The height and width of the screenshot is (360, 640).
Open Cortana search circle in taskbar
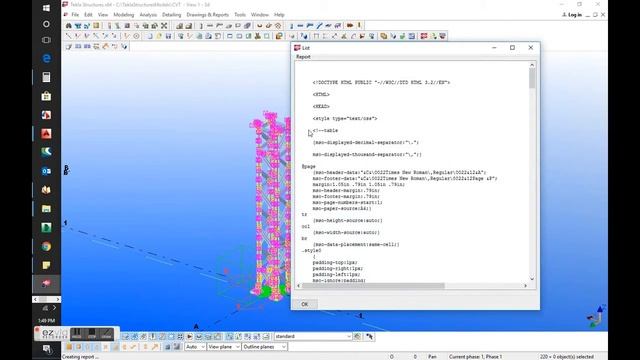[x=46, y=24]
